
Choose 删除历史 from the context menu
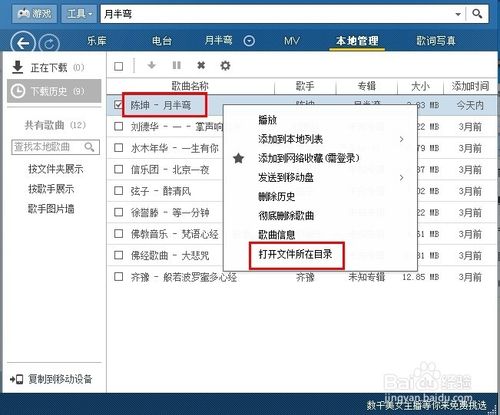click(x=277, y=197)
